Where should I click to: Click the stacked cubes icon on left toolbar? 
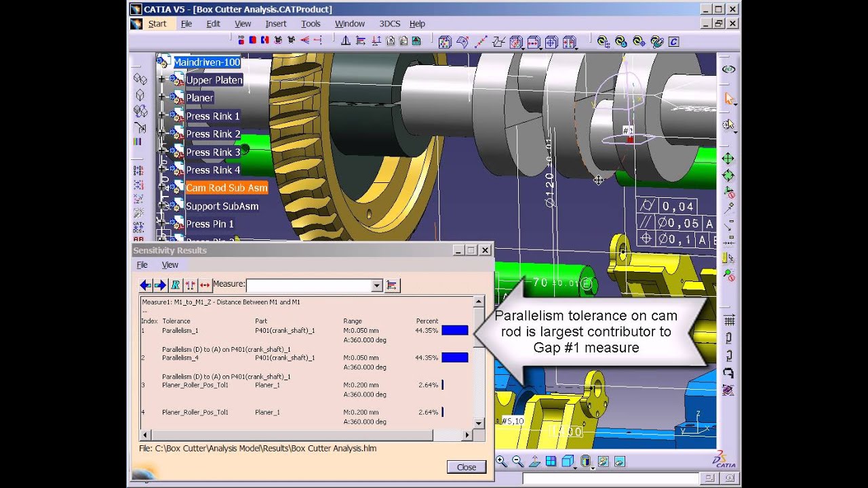(x=140, y=110)
